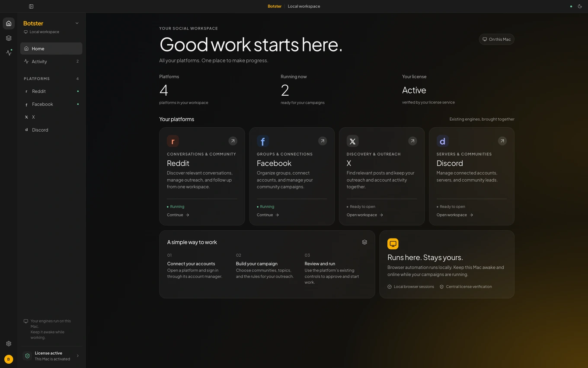Viewport: 588px width, 368px height.
Task: Open Facebook card's arrow icon
Action: click(x=323, y=141)
